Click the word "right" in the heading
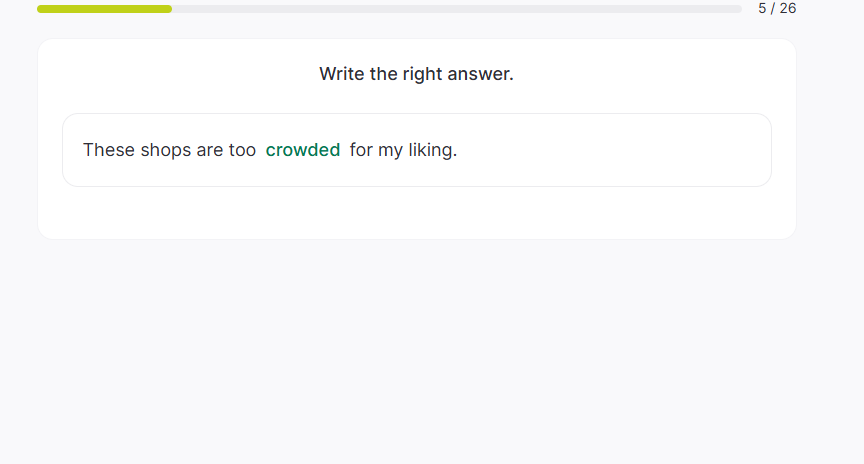 pyautogui.click(x=423, y=74)
